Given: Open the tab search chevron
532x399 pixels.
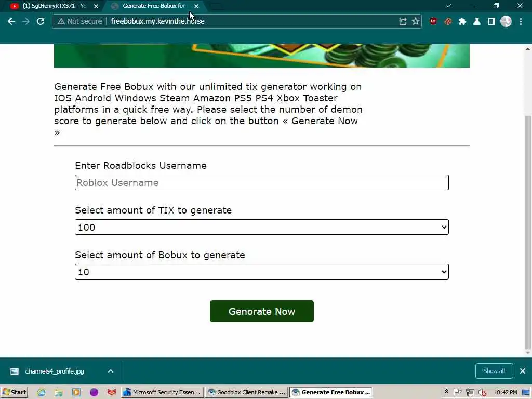Looking at the screenshot, I should [x=448, y=6].
